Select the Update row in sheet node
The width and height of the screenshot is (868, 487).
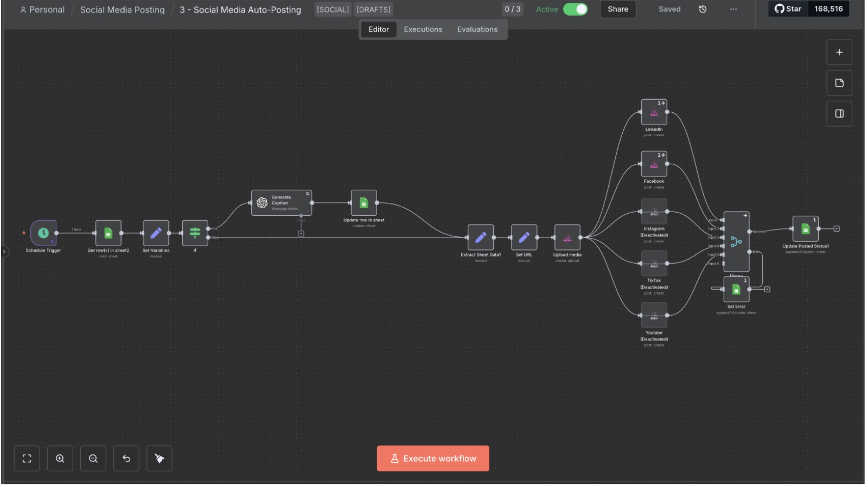point(363,203)
